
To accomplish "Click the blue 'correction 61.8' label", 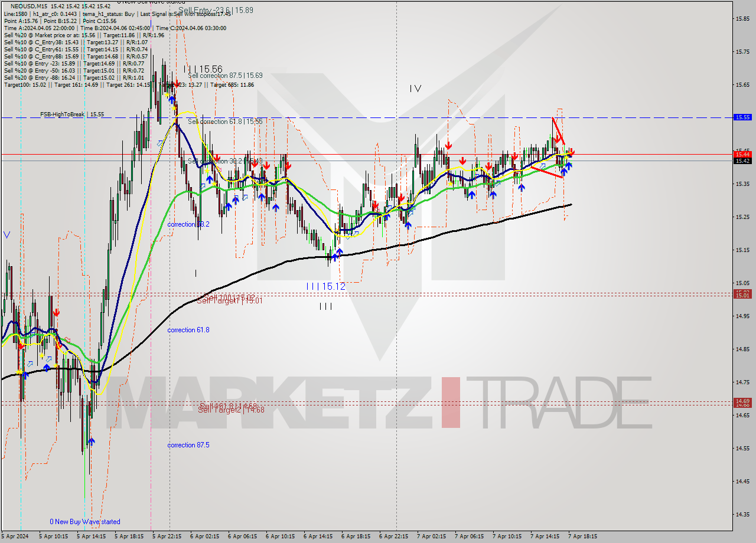I will [x=188, y=330].
